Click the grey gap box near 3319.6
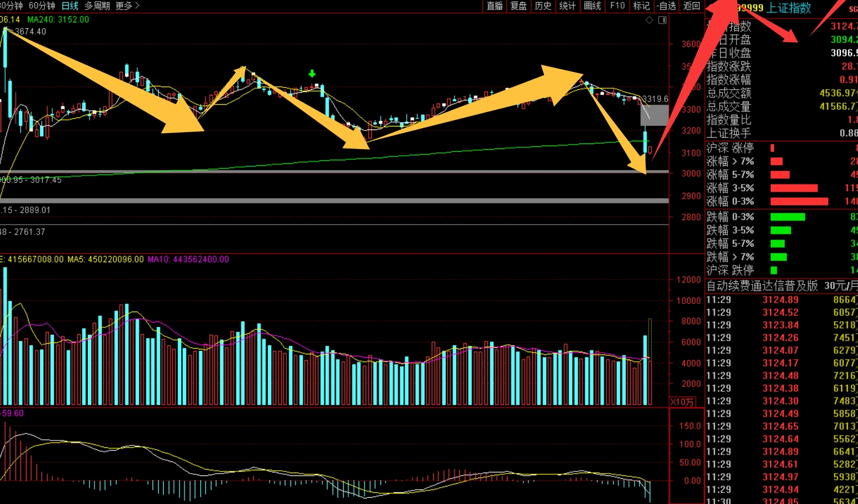The height and width of the screenshot is (504, 858). pos(654,115)
